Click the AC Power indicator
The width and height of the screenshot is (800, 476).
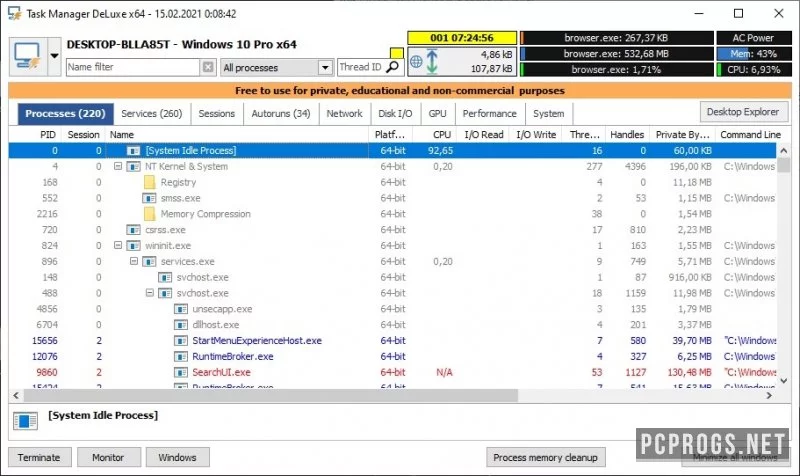[754, 38]
